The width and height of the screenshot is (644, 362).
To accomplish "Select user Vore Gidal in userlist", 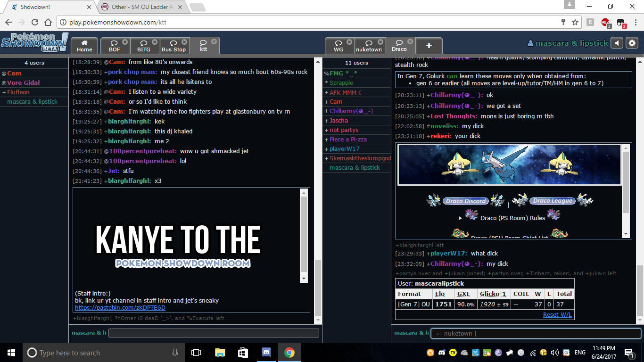I will coord(24,83).
